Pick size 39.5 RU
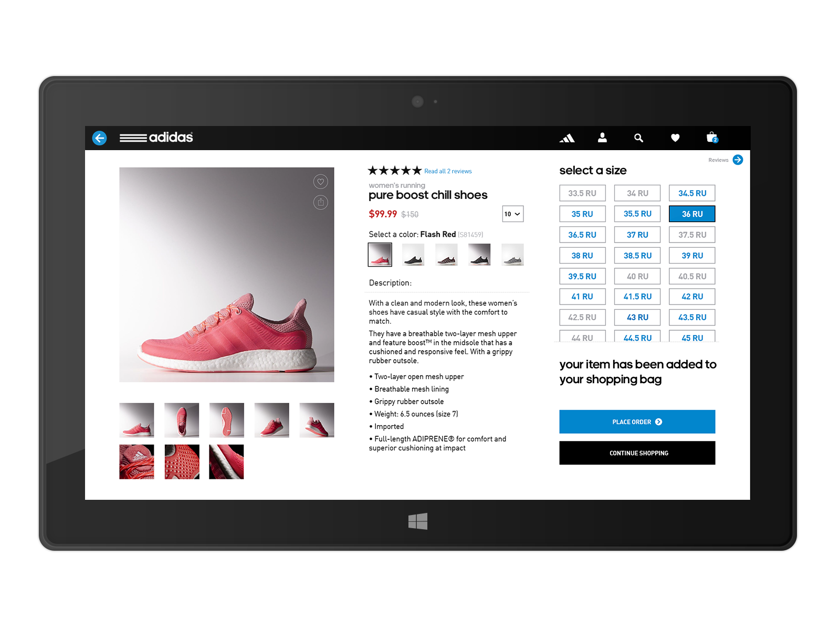 (582, 276)
